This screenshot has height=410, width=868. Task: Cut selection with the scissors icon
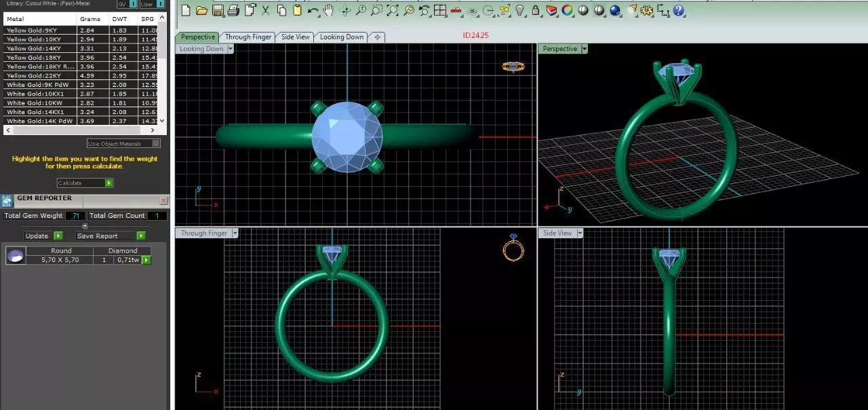[x=266, y=10]
